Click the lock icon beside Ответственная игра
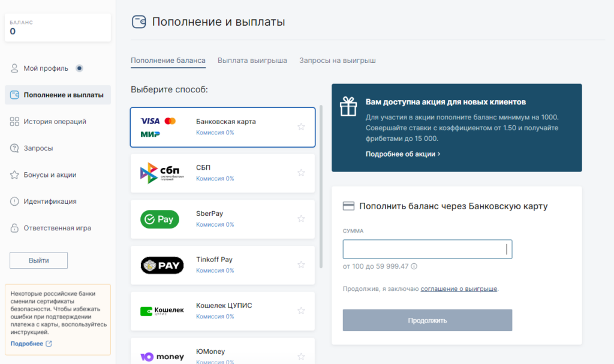Viewport: 614px width, 364px height. 14,228
